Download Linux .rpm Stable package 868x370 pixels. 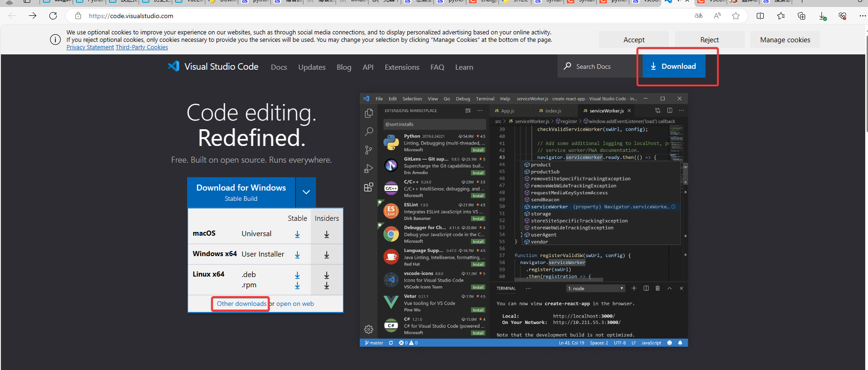pos(297,285)
